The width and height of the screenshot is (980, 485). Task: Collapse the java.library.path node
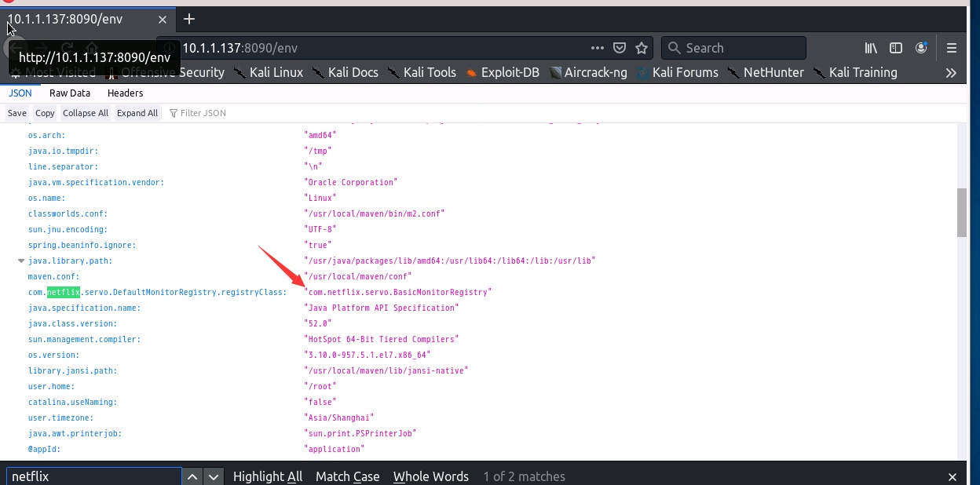(x=21, y=261)
